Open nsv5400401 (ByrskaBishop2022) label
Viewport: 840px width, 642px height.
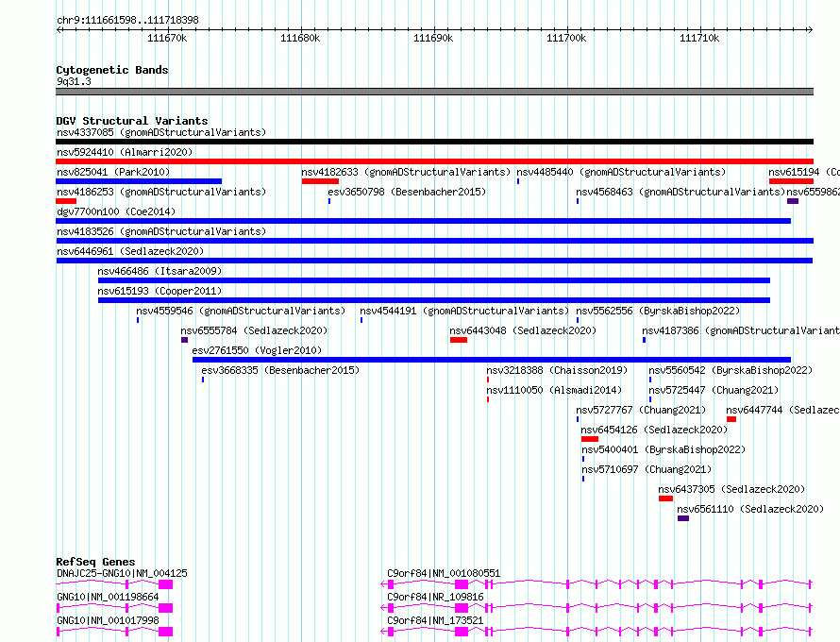point(664,449)
